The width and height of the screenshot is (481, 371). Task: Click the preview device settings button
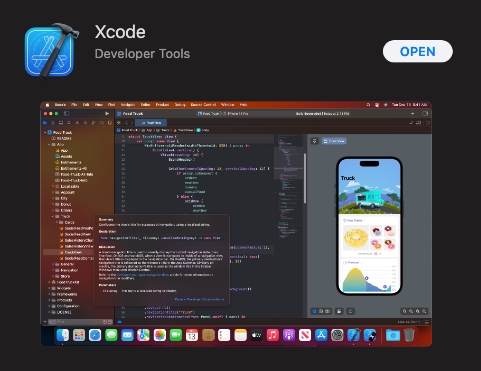tap(339, 311)
